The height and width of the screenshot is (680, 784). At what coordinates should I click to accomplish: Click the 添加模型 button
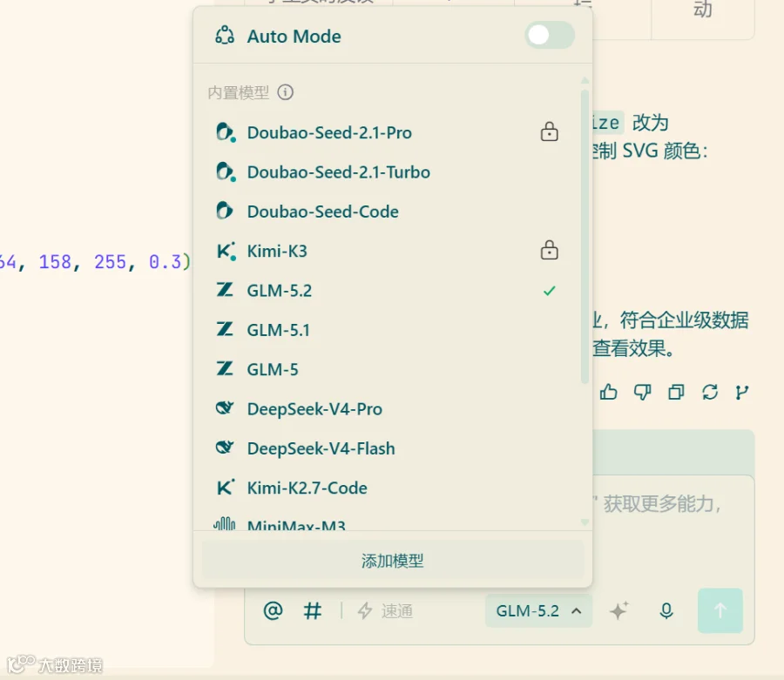(393, 561)
